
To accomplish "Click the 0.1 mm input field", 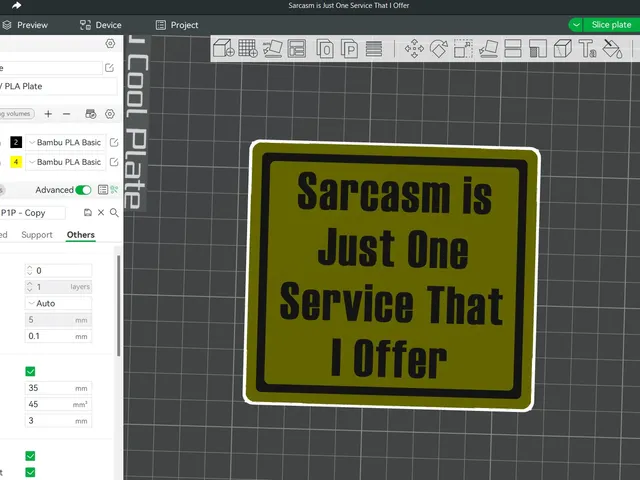I will [58, 336].
